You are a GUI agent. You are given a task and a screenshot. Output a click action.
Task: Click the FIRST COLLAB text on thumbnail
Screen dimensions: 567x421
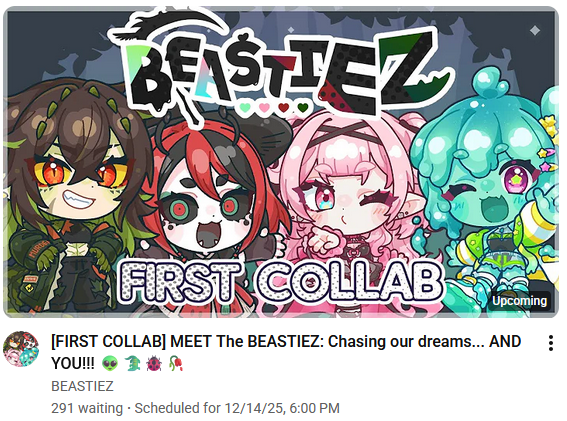[281, 282]
